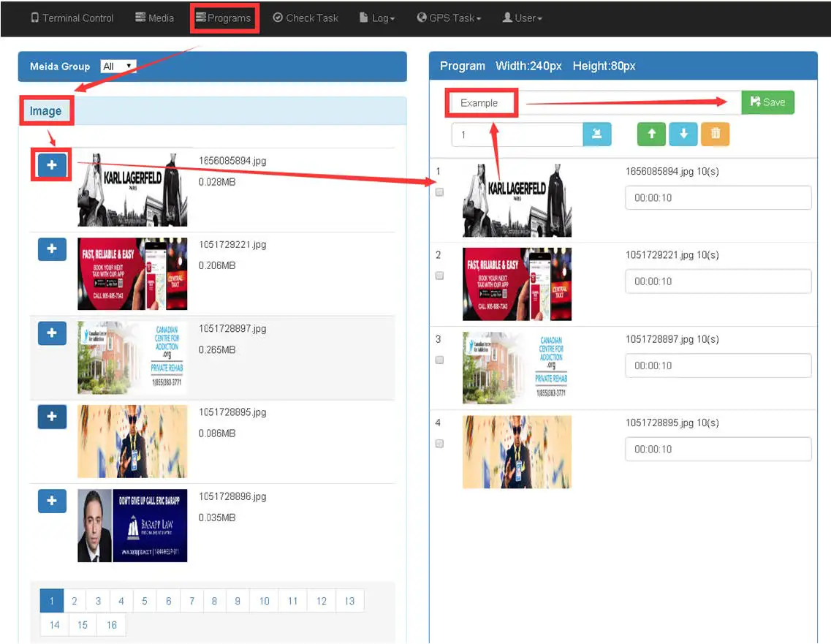The image size is (831, 644).
Task: Click sunglasses man thumbnail in media list
Action: pos(132,442)
